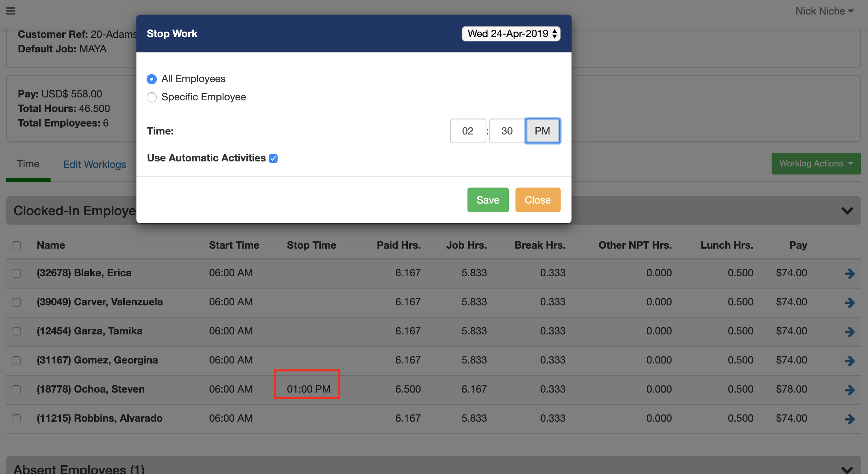The height and width of the screenshot is (474, 868).
Task: Switch to the Edit Worklogs tab
Action: 95,164
